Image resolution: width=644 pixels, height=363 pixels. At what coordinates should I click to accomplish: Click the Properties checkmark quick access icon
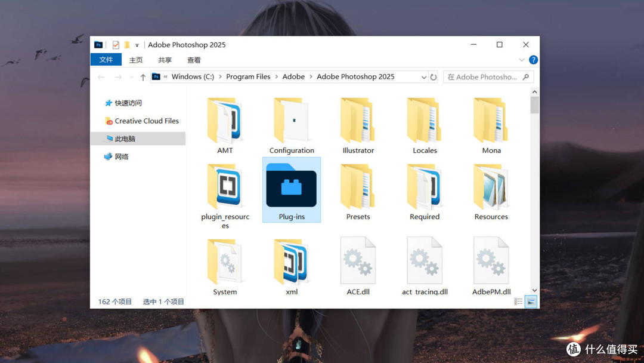pos(116,45)
